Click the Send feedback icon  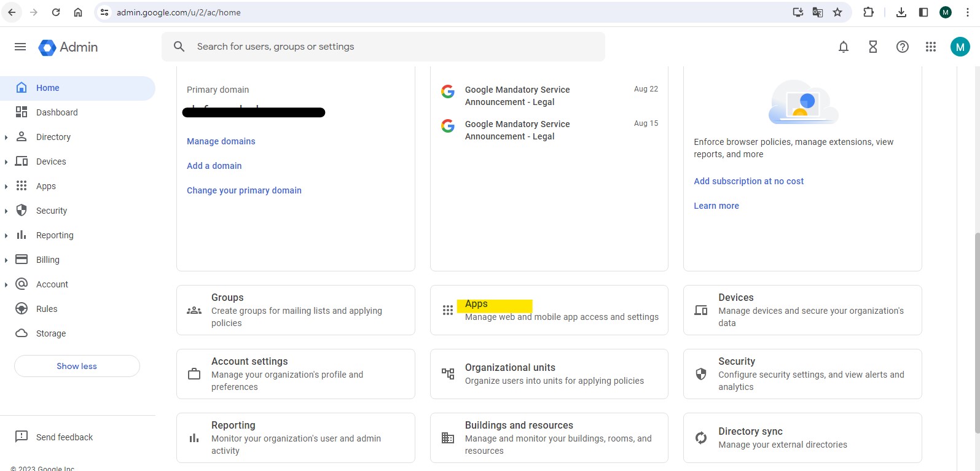[22, 437]
